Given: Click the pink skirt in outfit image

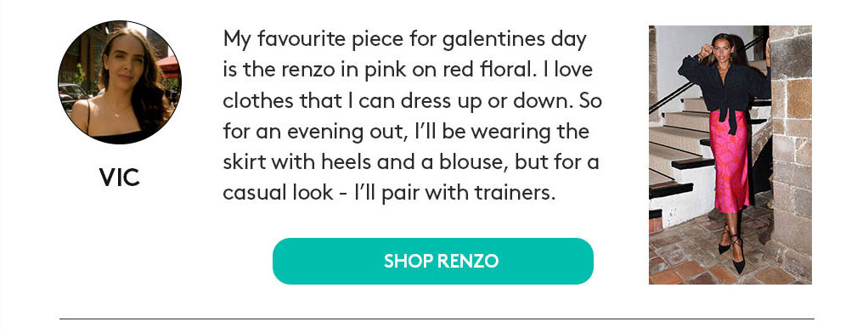Looking at the screenshot, I should (731, 161).
